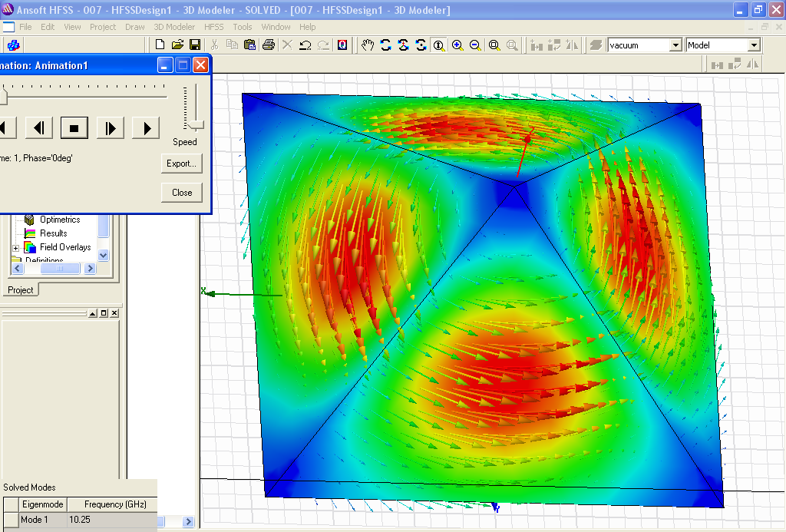This screenshot has height=532, width=786.
Task: Save the project with floppy disk icon
Action: coord(195,45)
